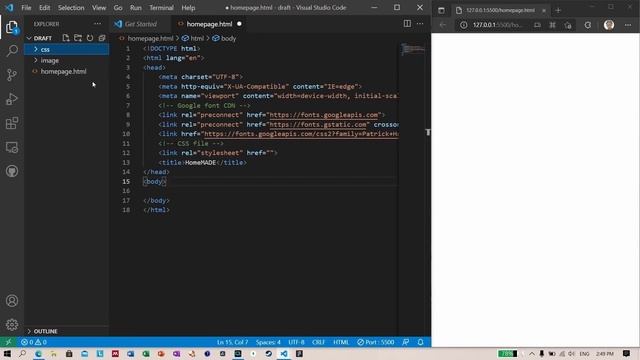Expand the image folder
The height and width of the screenshot is (360, 640).
pyautogui.click(x=67, y=60)
